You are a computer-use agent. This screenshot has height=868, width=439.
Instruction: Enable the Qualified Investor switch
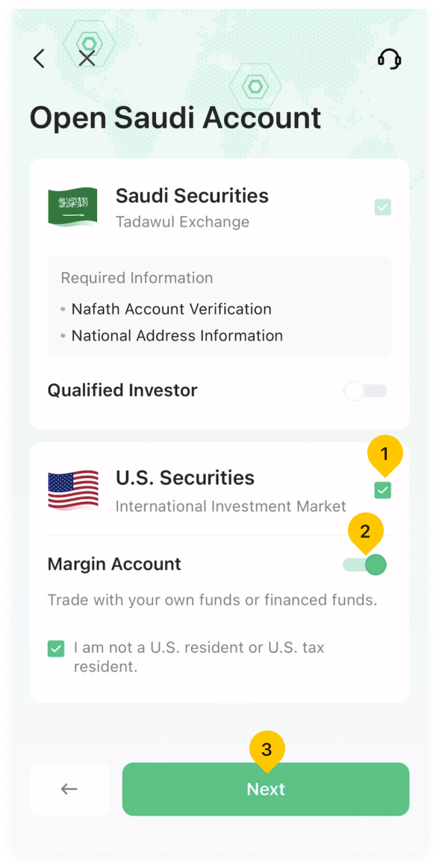(365, 391)
